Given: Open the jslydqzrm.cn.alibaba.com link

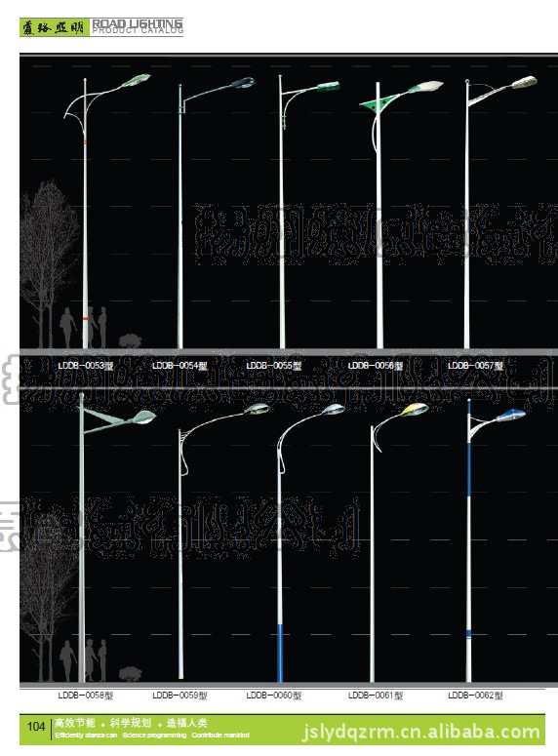Looking at the screenshot, I should coord(420,732).
